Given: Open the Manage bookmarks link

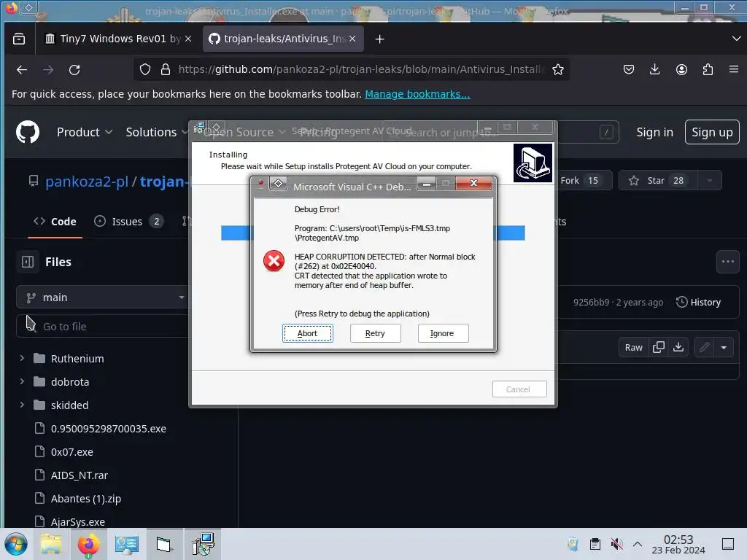Looking at the screenshot, I should (x=417, y=94).
